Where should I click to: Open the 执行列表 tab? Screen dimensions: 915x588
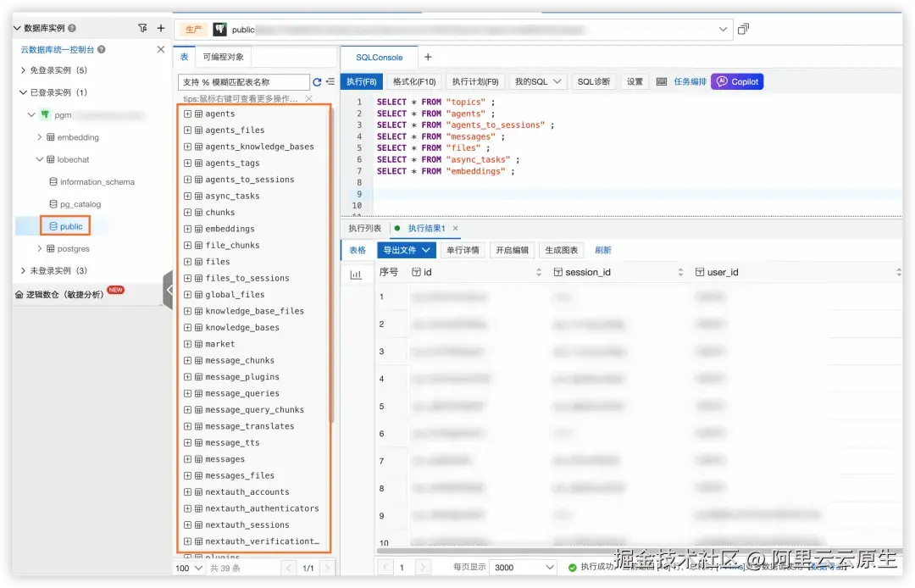[x=364, y=228]
